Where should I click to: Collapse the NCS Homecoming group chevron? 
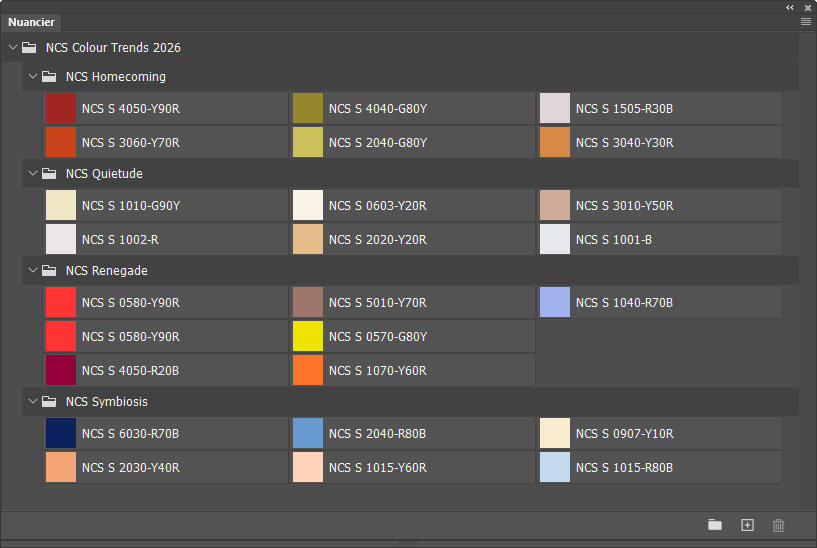(33, 77)
